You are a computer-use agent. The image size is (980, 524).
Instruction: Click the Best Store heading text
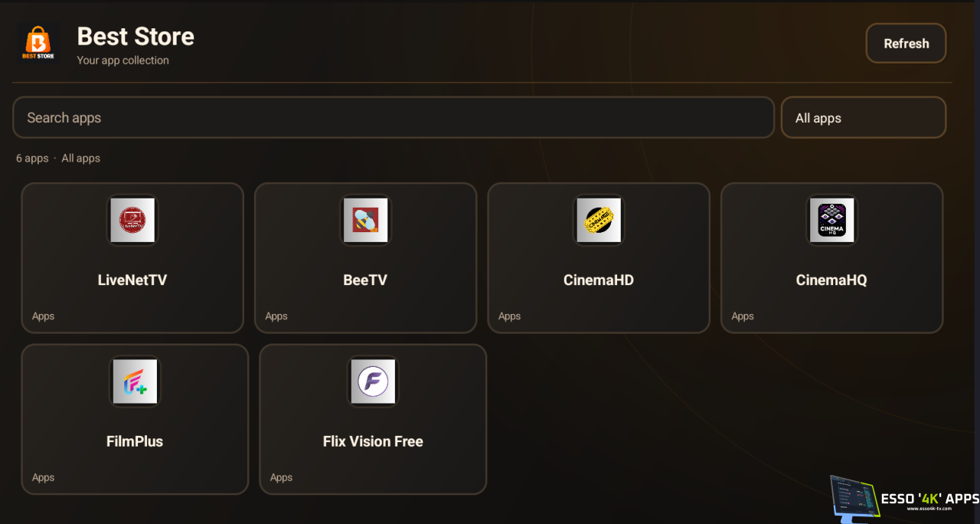point(136,36)
